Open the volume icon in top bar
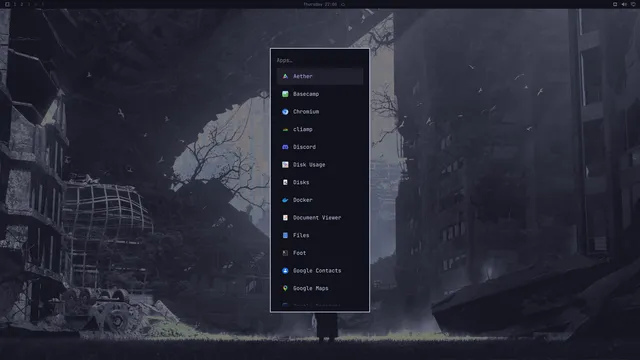This screenshot has height=360, width=640. pos(624,4)
